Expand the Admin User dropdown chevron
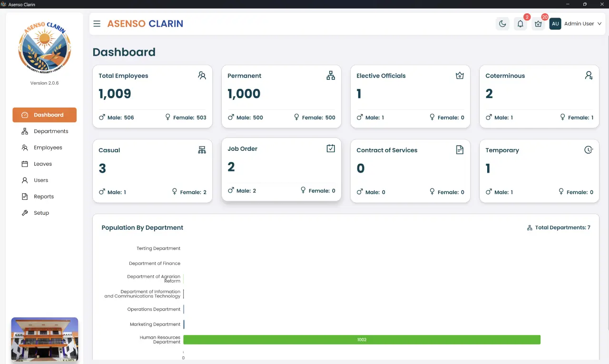609x364 pixels. tap(599, 24)
